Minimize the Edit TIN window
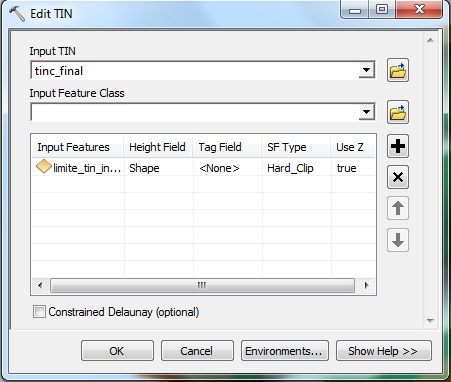The height and width of the screenshot is (382, 451). click(x=355, y=10)
